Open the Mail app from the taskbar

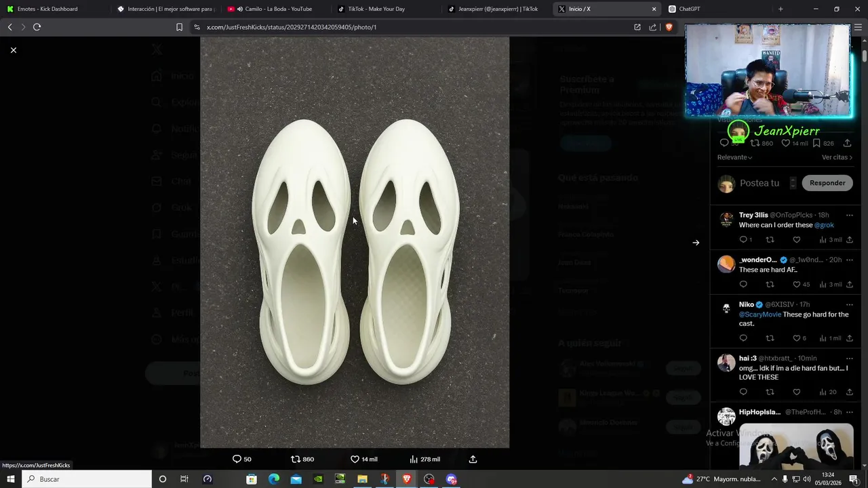tap(296, 479)
